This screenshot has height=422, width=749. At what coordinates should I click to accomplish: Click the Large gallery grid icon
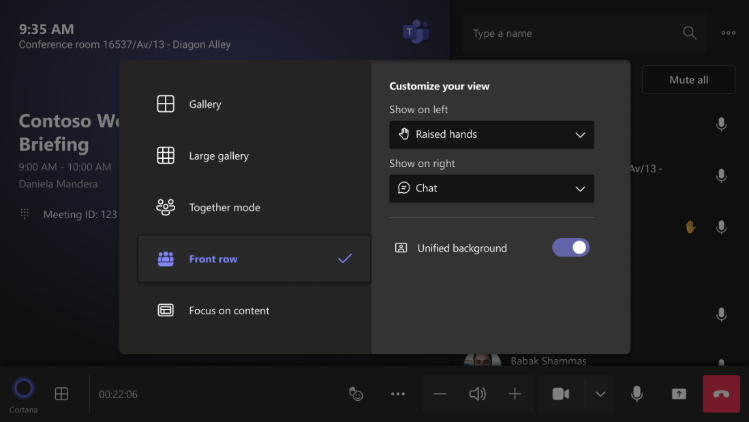point(166,155)
